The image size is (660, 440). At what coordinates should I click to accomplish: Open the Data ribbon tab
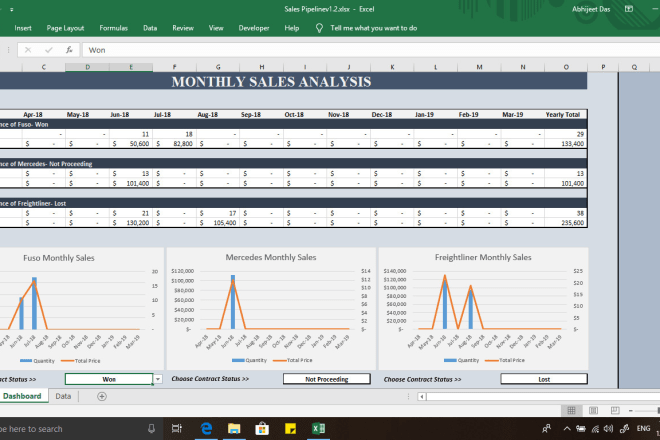coord(150,28)
